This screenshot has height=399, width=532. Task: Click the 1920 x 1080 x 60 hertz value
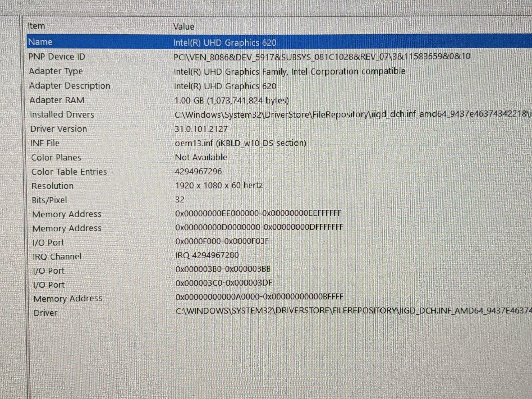pyautogui.click(x=219, y=185)
